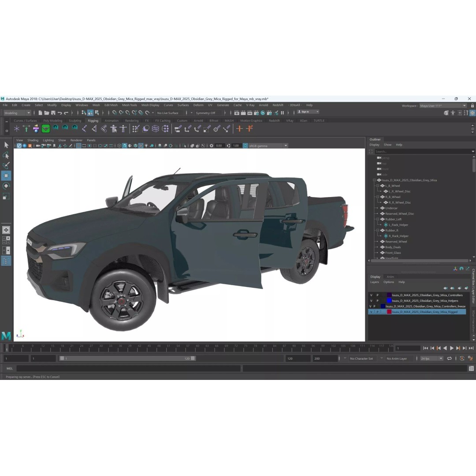Open the sRGB gamma view transform dropdown
The width and height of the screenshot is (476, 476).
tap(268, 146)
